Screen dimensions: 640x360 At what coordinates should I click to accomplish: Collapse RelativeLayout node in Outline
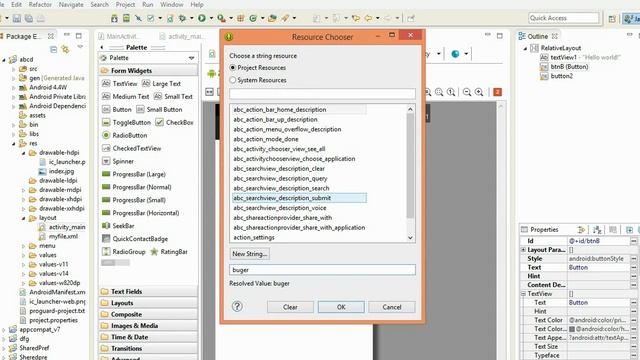coord(525,48)
